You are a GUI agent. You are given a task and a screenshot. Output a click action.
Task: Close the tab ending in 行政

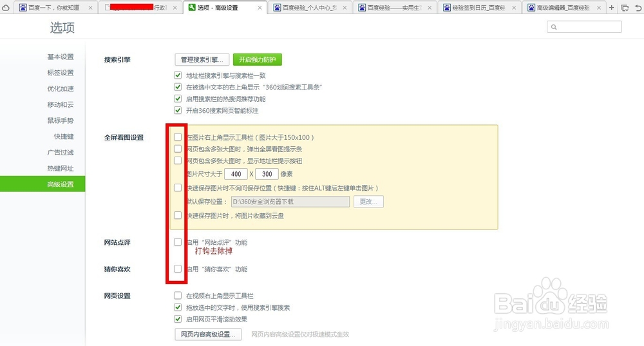click(x=175, y=8)
